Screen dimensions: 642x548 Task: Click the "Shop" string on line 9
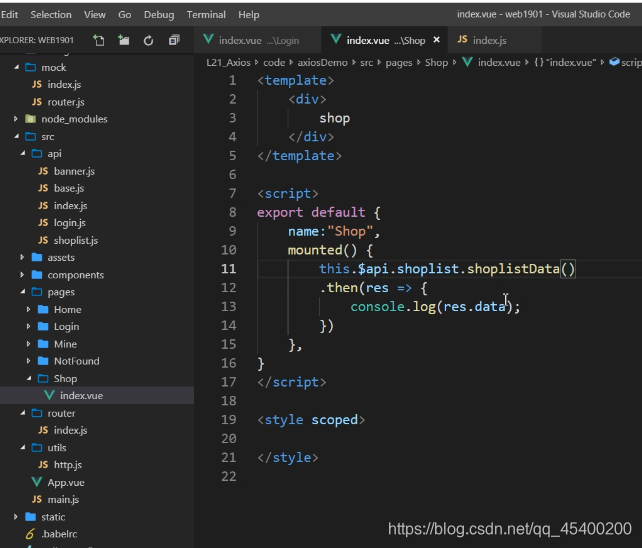coord(350,231)
